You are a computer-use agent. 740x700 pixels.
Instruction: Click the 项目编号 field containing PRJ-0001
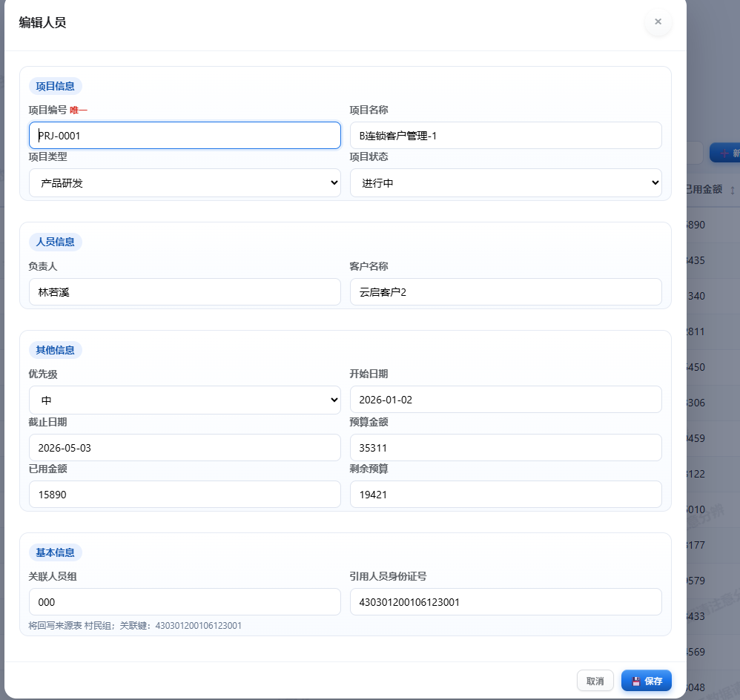point(185,136)
